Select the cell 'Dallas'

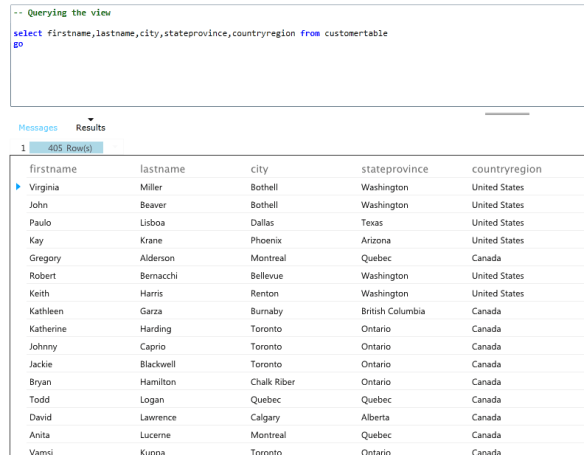tap(262, 223)
